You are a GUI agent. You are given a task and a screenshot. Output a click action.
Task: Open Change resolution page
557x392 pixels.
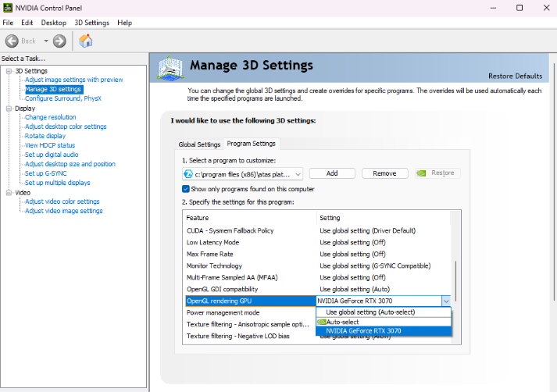(x=51, y=117)
